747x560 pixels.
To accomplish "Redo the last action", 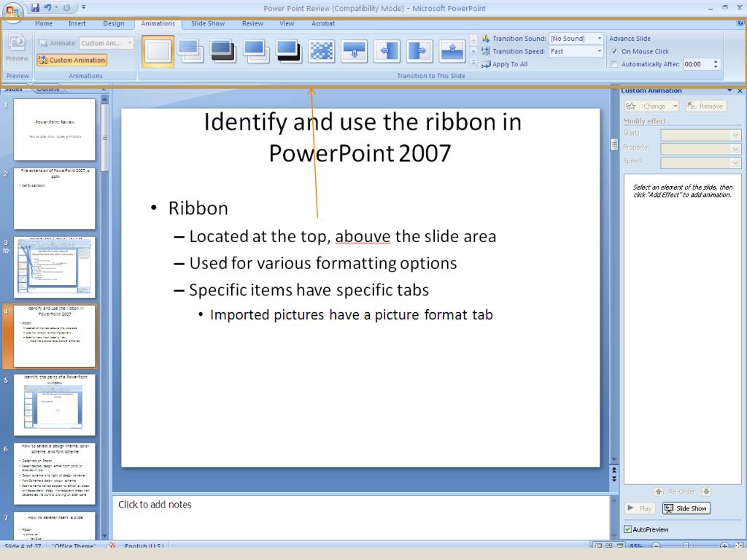I will pos(66,7).
